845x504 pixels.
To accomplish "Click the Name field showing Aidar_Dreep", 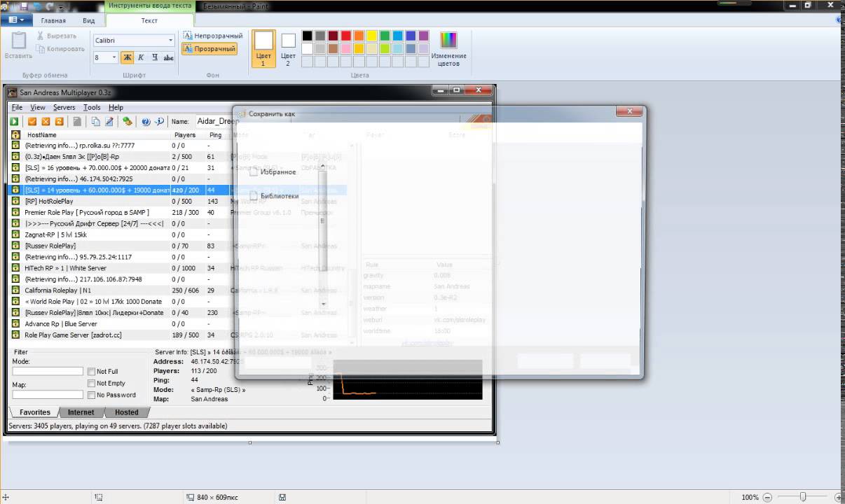I will [217, 121].
